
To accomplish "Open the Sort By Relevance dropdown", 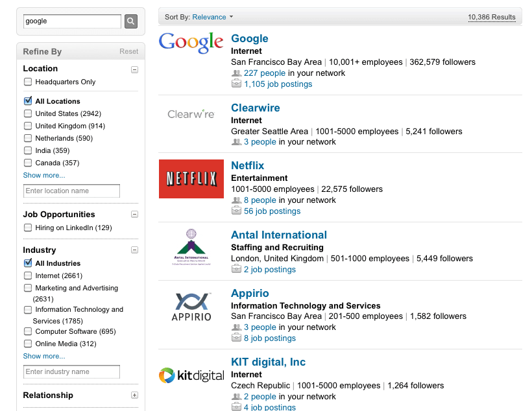I will tap(212, 17).
